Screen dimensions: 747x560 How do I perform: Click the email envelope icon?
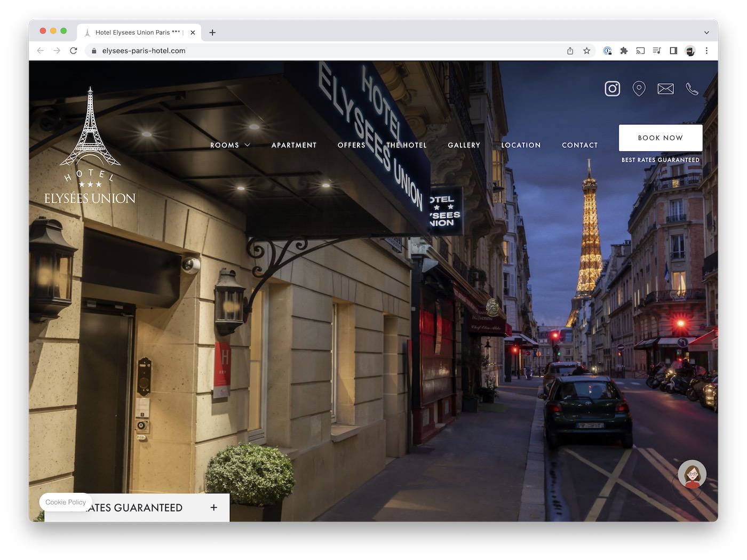[665, 89]
